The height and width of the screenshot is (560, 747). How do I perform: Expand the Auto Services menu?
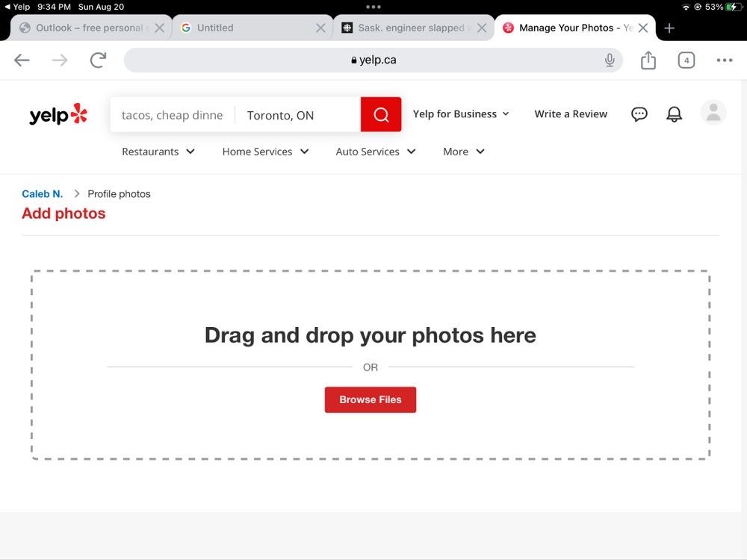point(376,152)
